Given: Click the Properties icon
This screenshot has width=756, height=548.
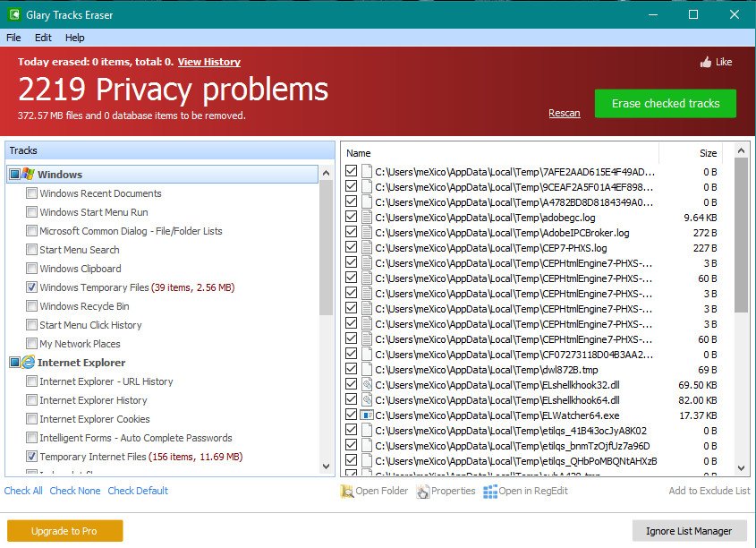Looking at the screenshot, I should tap(423, 491).
